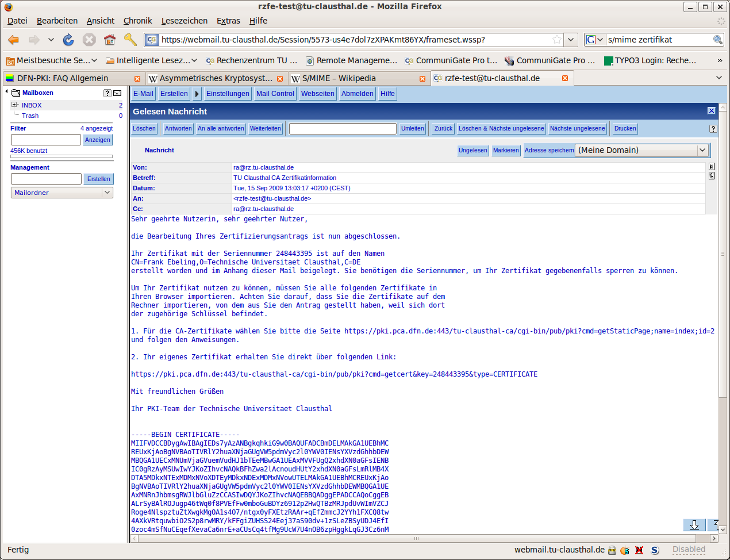Expand the INBOX folder tree
Image resolution: width=730 pixels, height=560 pixels.
point(14,105)
